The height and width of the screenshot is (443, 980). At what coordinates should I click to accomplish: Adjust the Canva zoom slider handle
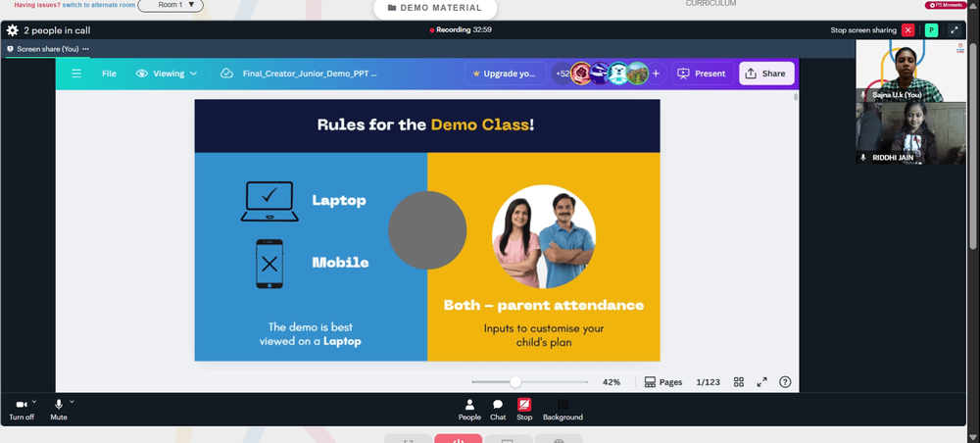tap(515, 382)
